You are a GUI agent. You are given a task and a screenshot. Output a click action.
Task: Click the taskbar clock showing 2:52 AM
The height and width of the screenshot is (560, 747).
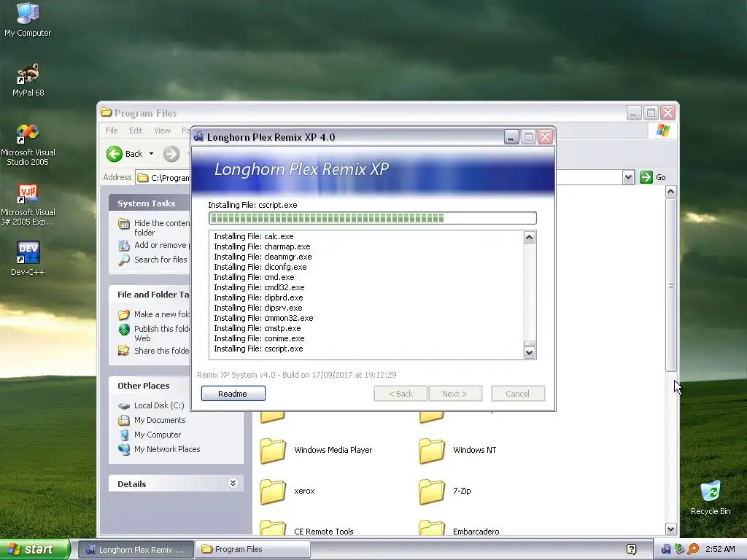(x=720, y=549)
